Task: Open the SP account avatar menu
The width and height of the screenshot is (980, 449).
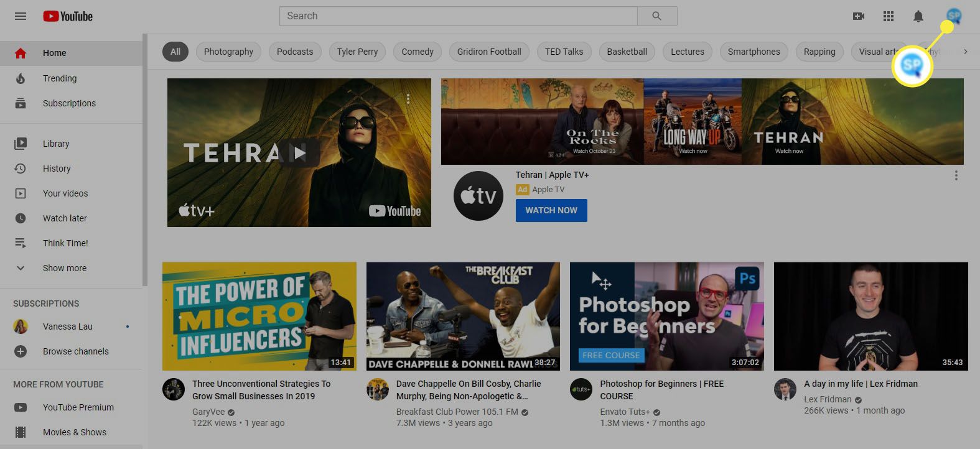Action: [953, 16]
